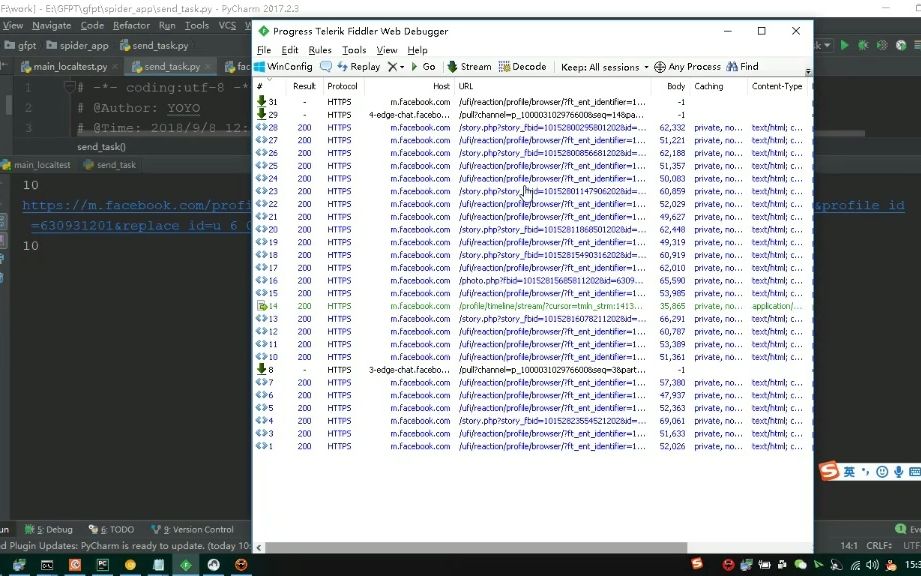Select the Replay icon in Fiddler toolbar
Image resolution: width=921 pixels, height=576 pixels.
356,66
